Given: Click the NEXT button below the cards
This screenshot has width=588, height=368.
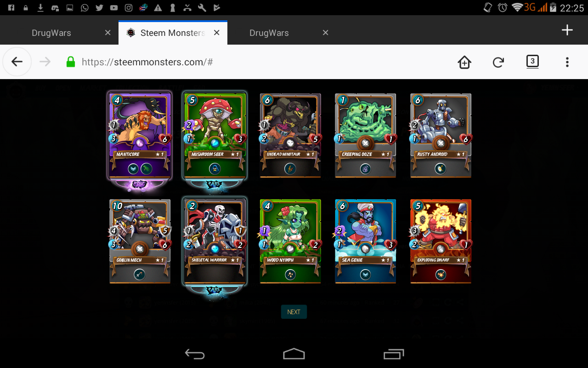Looking at the screenshot, I should tap(294, 312).
